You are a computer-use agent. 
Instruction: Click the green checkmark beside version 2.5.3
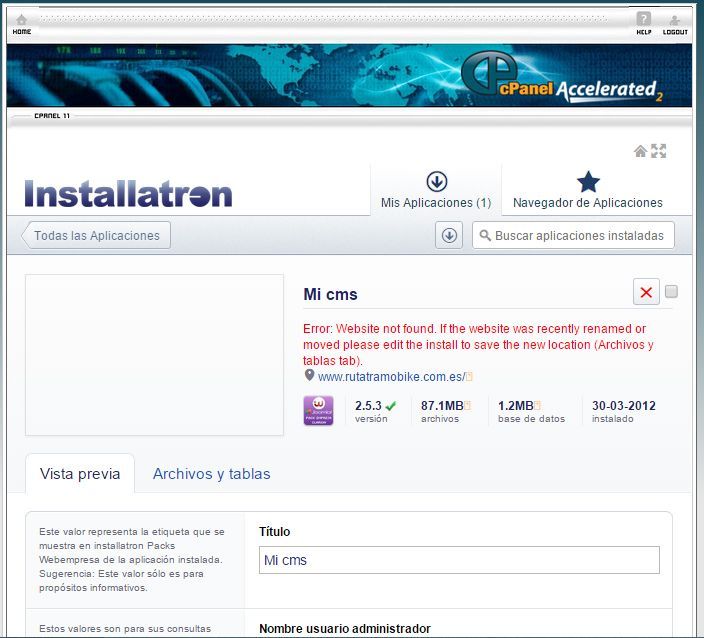pos(391,406)
